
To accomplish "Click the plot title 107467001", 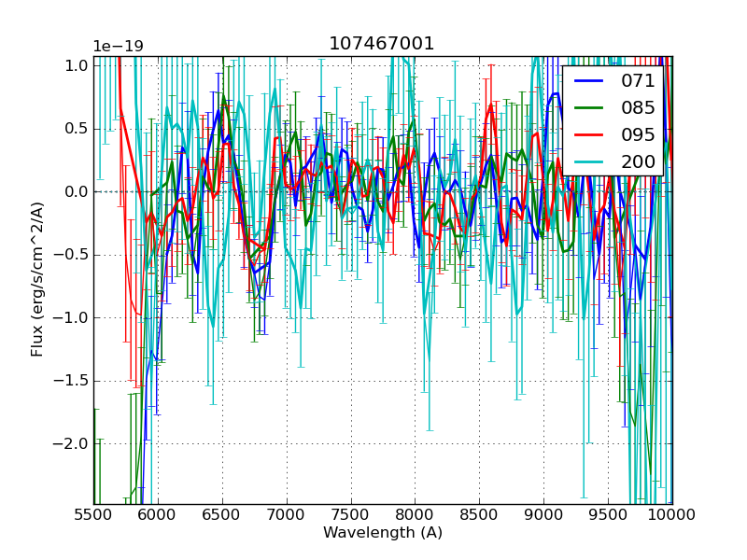I will (x=382, y=44).
